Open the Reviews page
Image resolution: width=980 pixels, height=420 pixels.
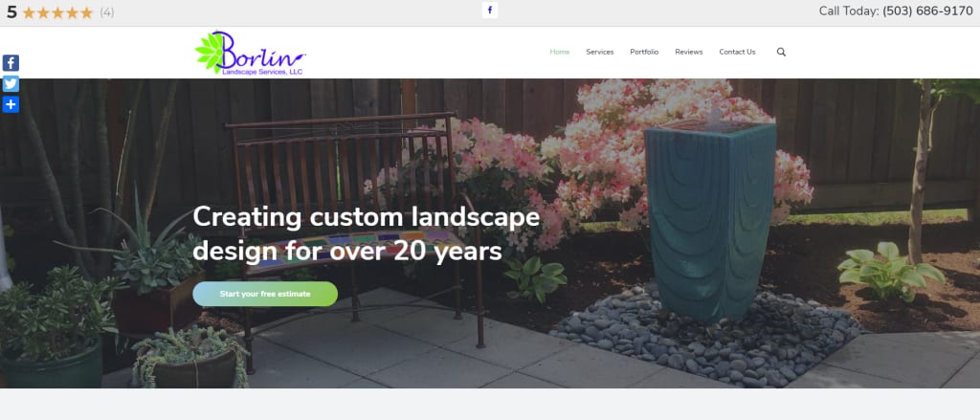tap(689, 52)
